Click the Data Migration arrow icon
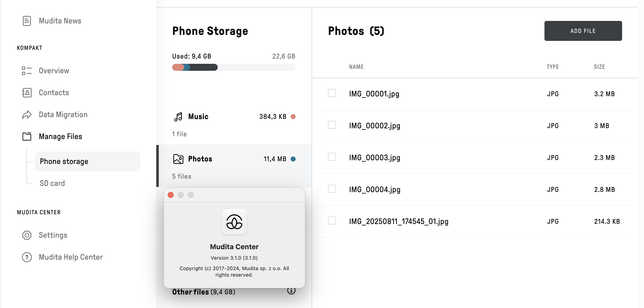This screenshot has width=644, height=308. 27,115
